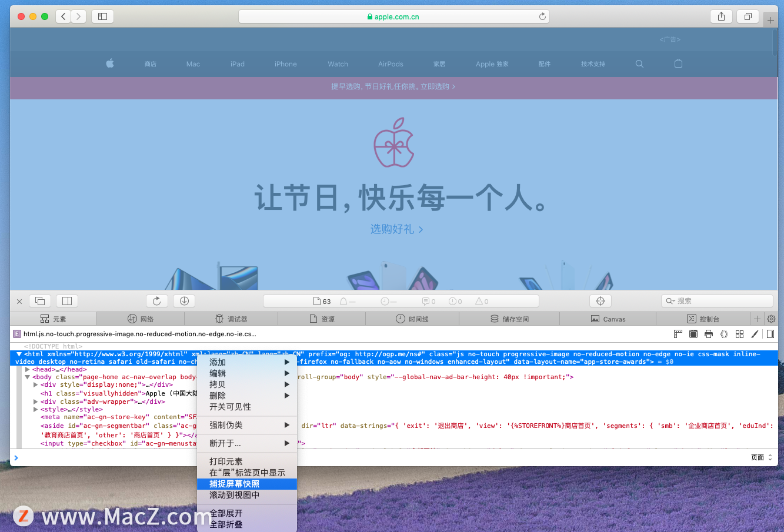Choose 添加 from context menu

[x=247, y=362]
